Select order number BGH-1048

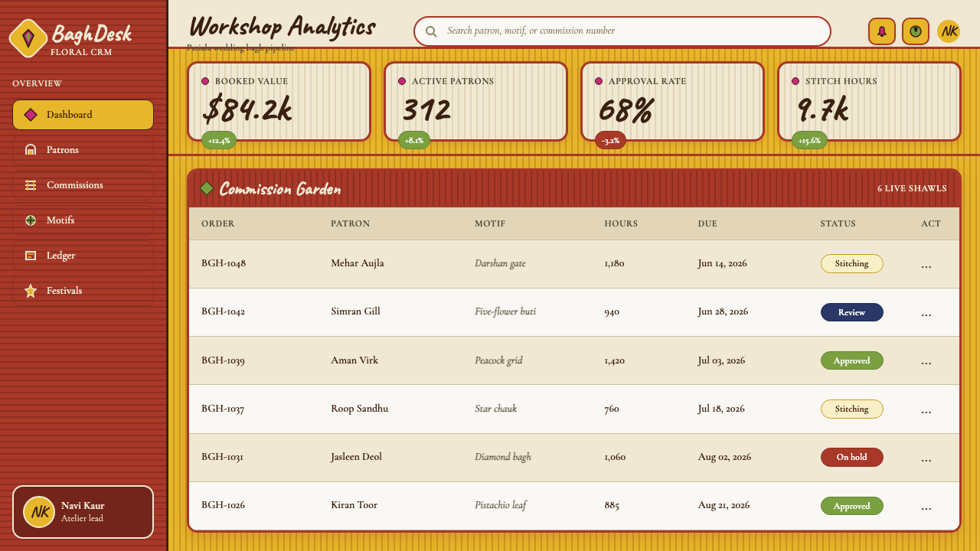(x=224, y=263)
